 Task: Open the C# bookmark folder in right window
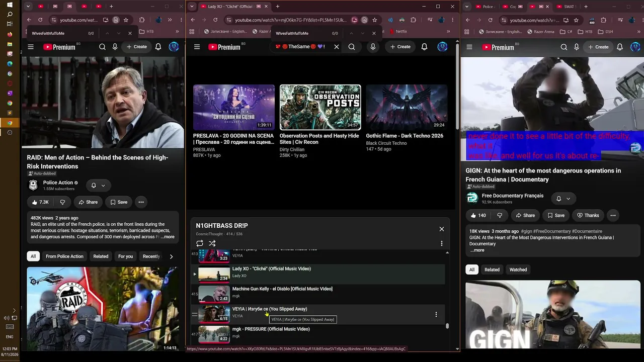(566, 32)
